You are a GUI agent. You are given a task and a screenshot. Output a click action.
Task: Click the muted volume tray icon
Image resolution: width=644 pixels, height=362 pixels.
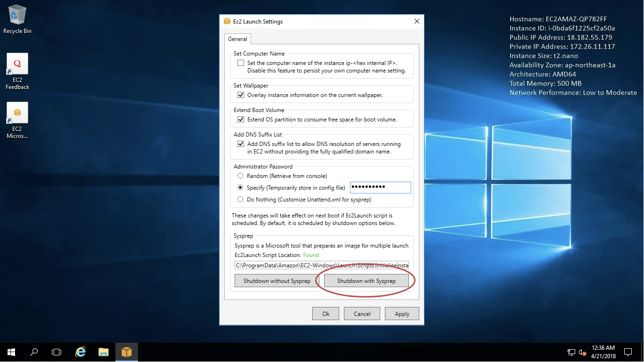tap(582, 352)
